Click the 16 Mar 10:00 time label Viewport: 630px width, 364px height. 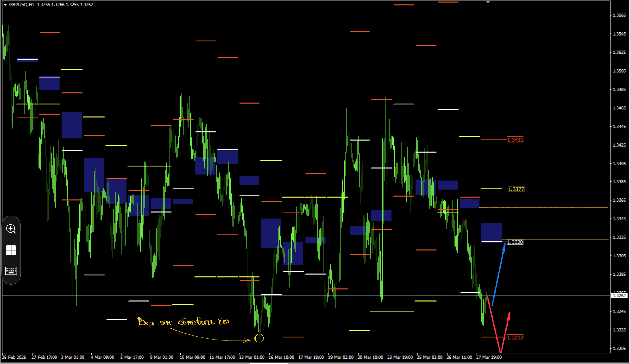coord(281,357)
